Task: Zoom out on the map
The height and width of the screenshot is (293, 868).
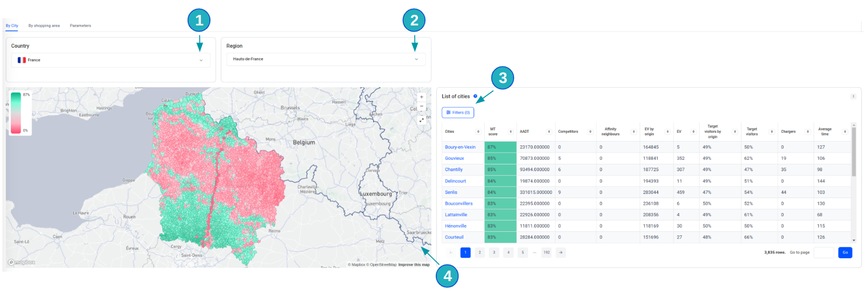Action: (x=421, y=106)
